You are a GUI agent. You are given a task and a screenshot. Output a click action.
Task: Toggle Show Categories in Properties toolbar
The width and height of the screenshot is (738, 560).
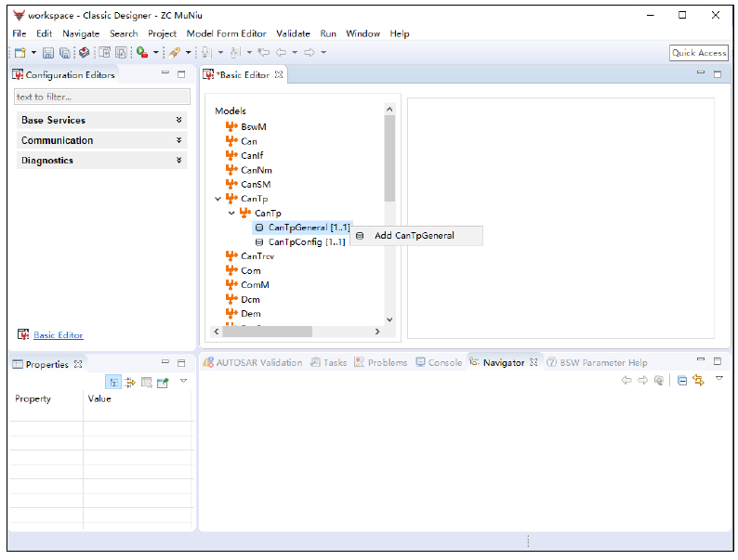pos(113,383)
